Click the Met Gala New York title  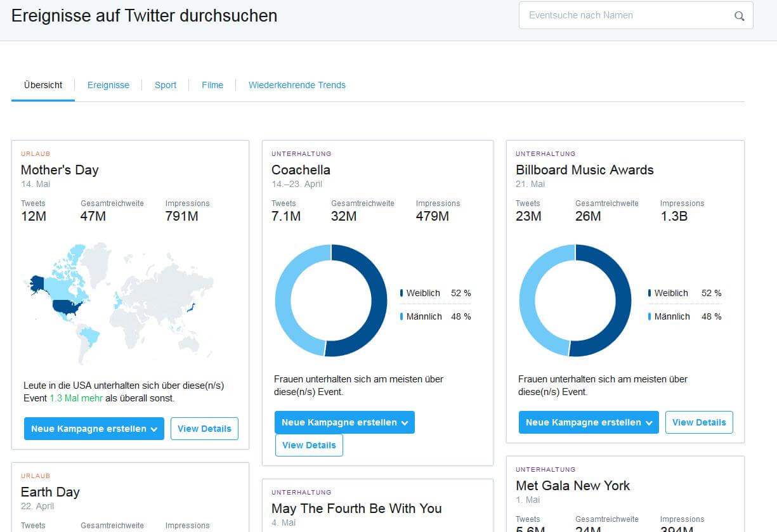pyautogui.click(x=573, y=486)
